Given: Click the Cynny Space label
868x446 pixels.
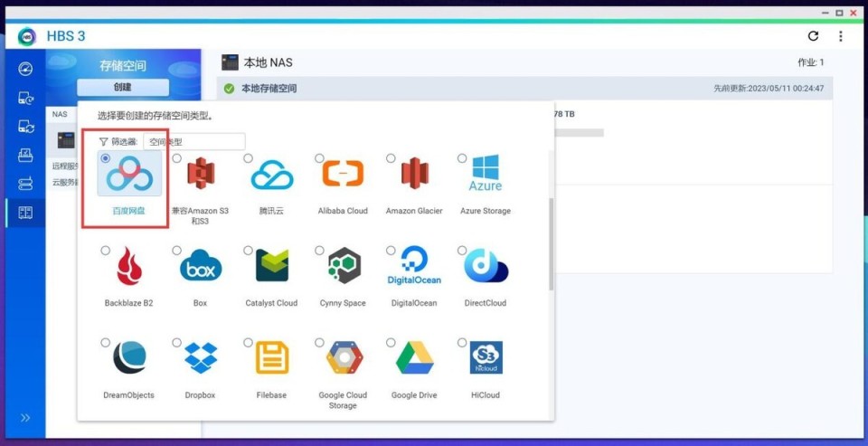Looking at the screenshot, I should (343, 303).
